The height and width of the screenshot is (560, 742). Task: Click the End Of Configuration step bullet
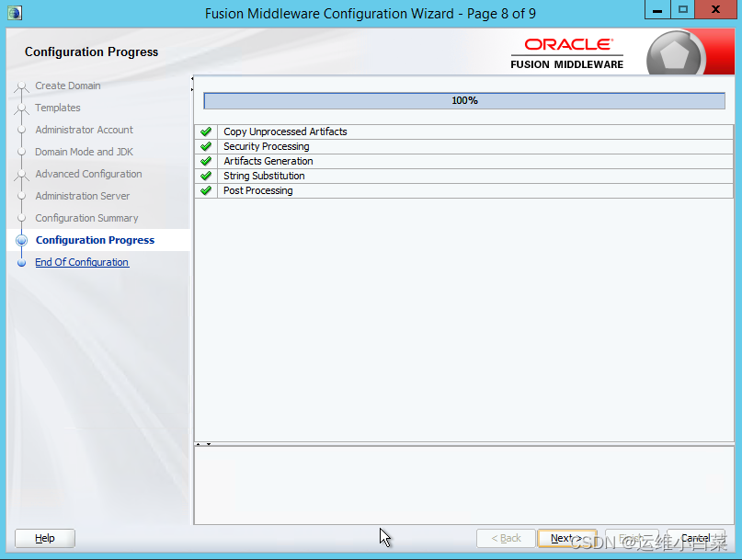click(x=21, y=263)
